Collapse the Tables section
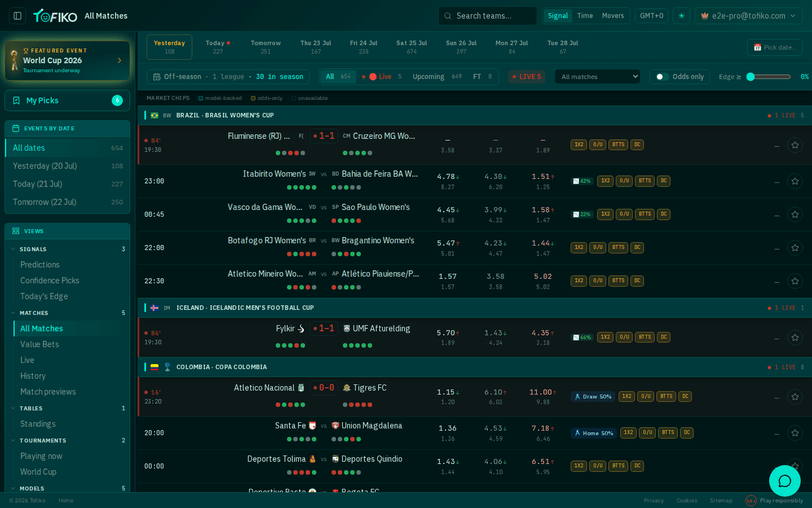The height and width of the screenshot is (508, 812). point(67,408)
